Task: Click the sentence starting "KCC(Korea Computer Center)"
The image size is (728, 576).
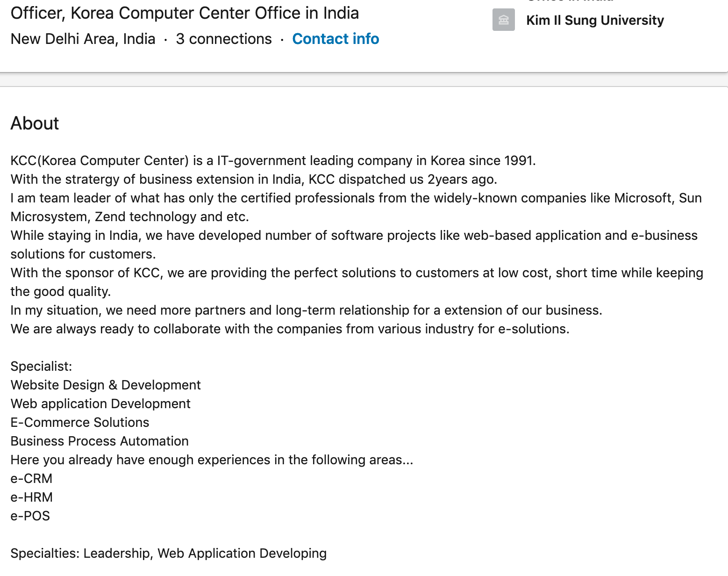Action: tap(273, 160)
